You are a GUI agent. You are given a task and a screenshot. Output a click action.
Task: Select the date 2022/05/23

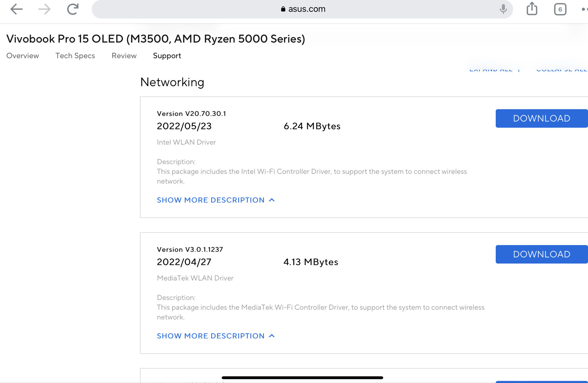(x=184, y=126)
